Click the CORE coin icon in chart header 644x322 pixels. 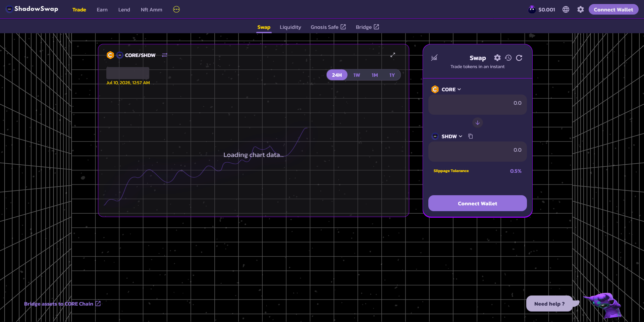point(110,55)
